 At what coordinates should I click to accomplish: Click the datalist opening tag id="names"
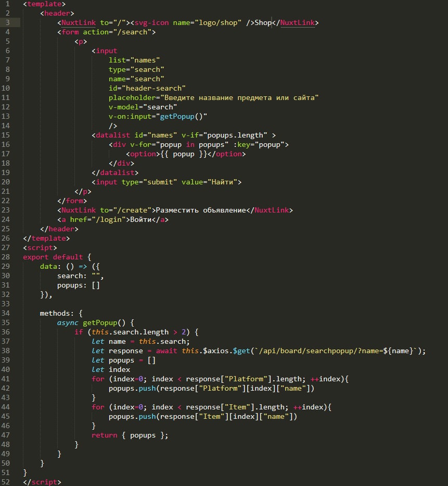point(134,135)
